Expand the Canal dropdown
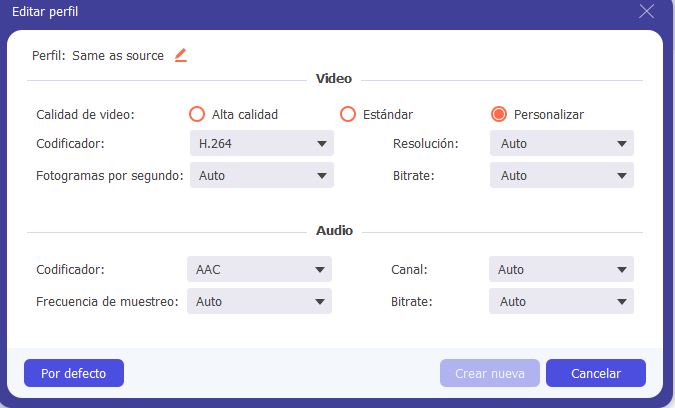 point(561,269)
